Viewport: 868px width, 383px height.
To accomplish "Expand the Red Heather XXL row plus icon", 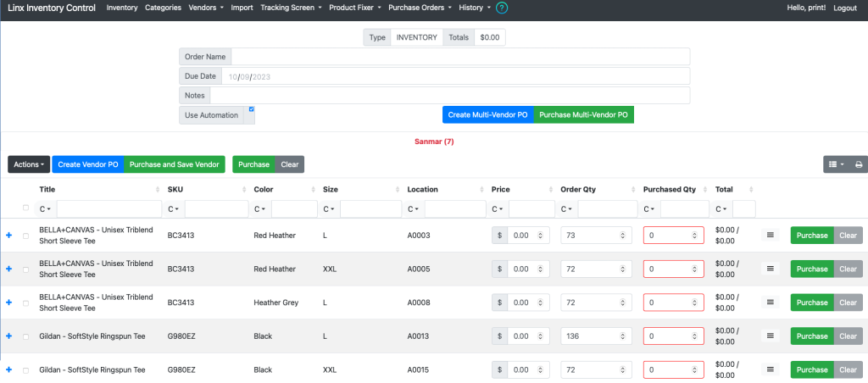I will [8, 269].
